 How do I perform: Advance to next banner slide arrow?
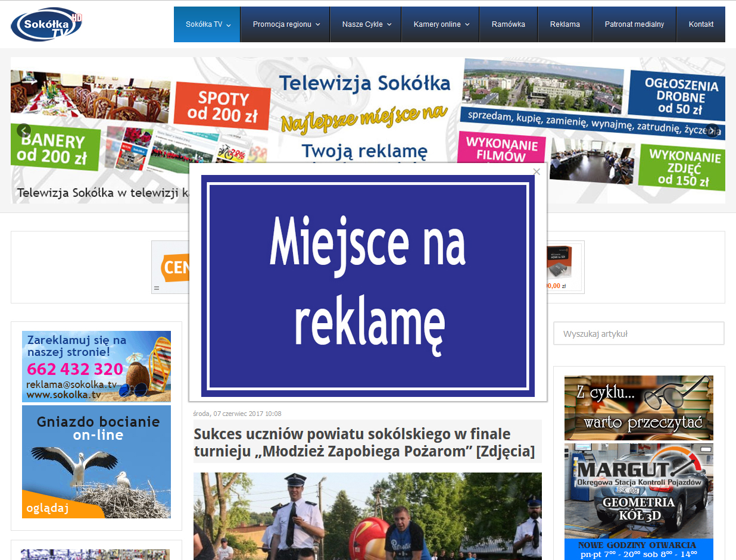pyautogui.click(x=712, y=130)
